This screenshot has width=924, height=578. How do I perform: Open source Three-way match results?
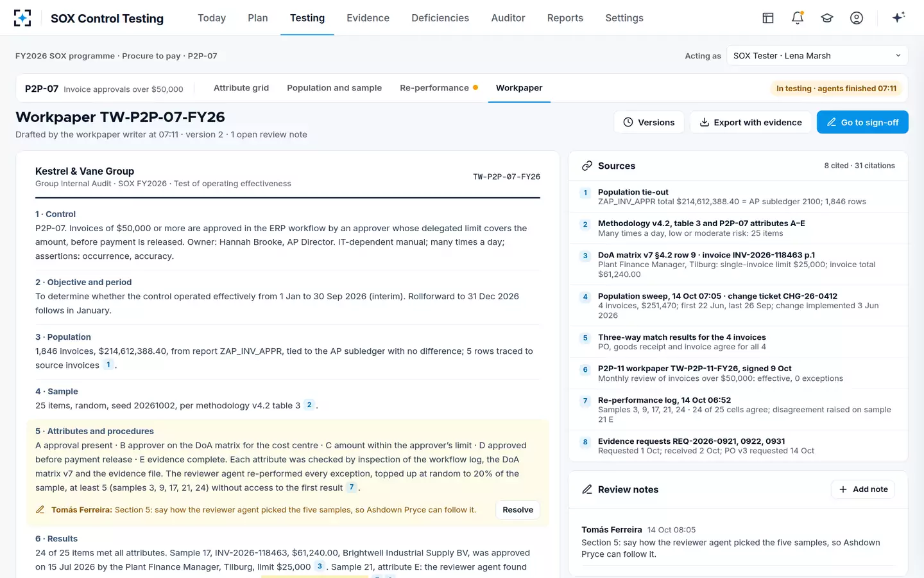[738, 342]
